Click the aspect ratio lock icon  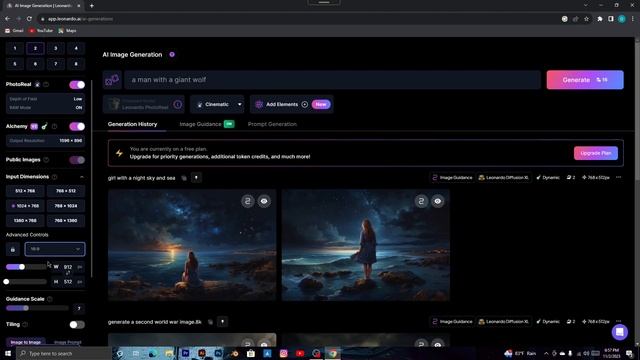(13, 249)
